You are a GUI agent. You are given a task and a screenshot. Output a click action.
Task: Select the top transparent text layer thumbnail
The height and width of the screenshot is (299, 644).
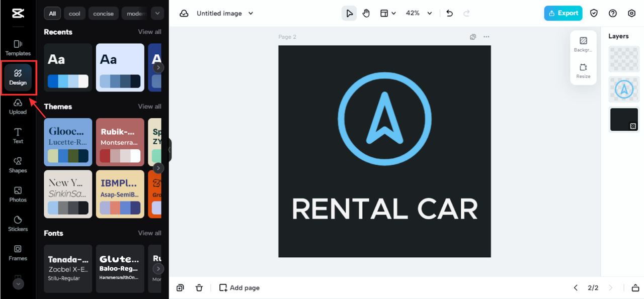(x=624, y=59)
